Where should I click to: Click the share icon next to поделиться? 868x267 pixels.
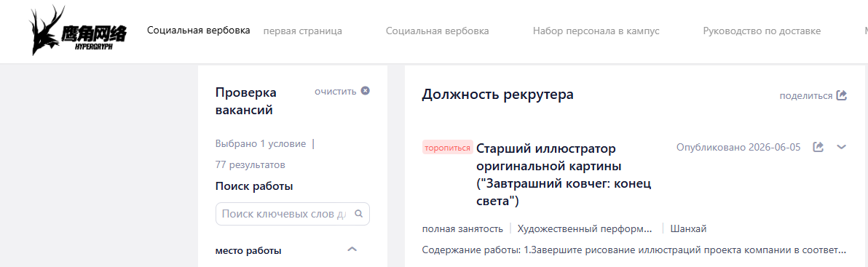click(842, 95)
